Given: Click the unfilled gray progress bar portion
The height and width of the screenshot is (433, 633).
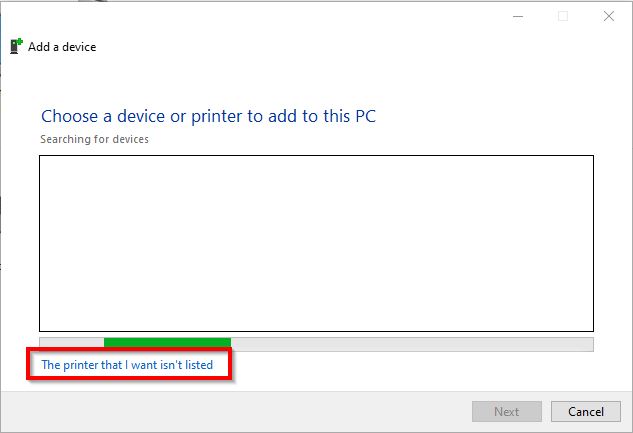Looking at the screenshot, I should [x=410, y=343].
